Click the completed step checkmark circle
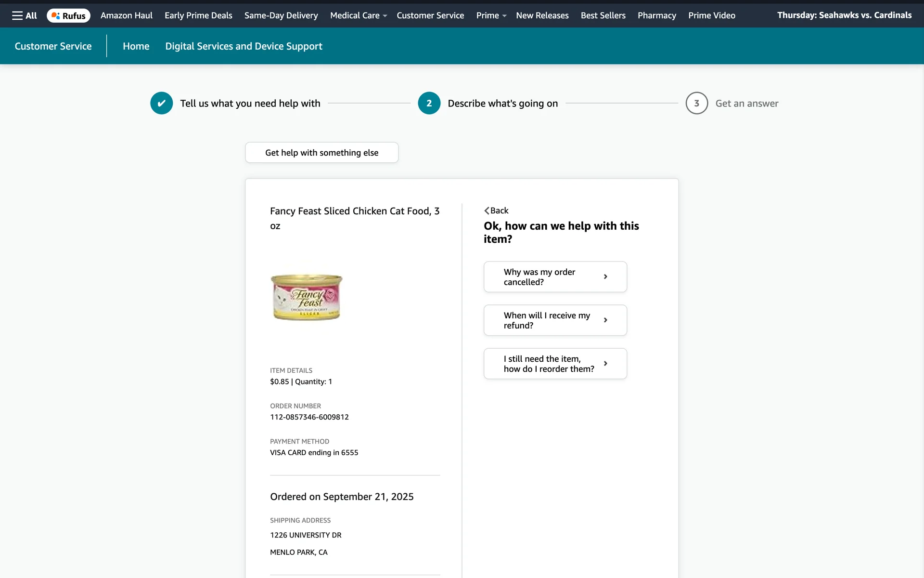This screenshot has height=578, width=924. pyautogui.click(x=161, y=103)
